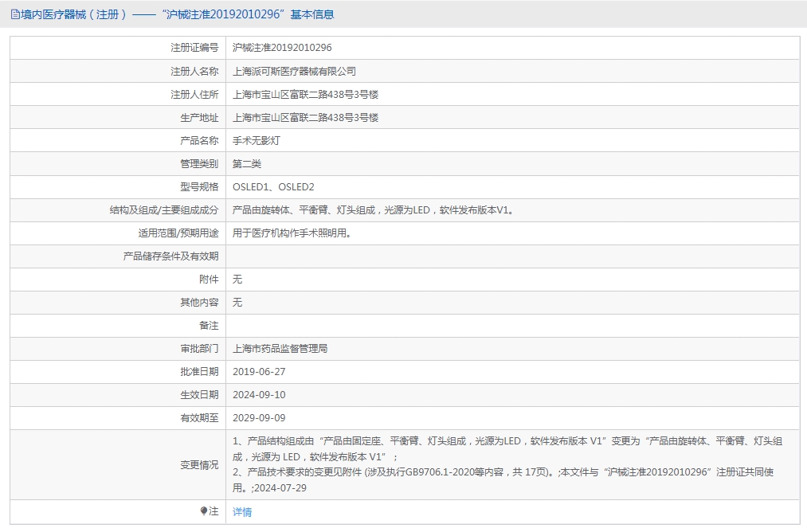Click the 产品名称 label
Screen dimensions: 807x532
point(199,140)
